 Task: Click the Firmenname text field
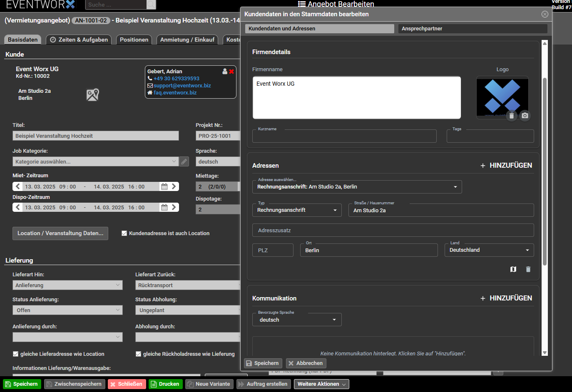point(357,98)
